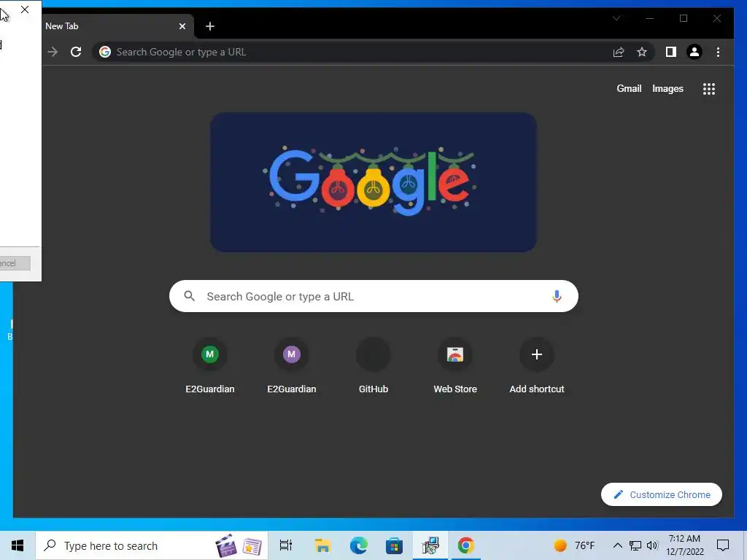Open Images link
The width and height of the screenshot is (747, 560).
pyautogui.click(x=667, y=88)
